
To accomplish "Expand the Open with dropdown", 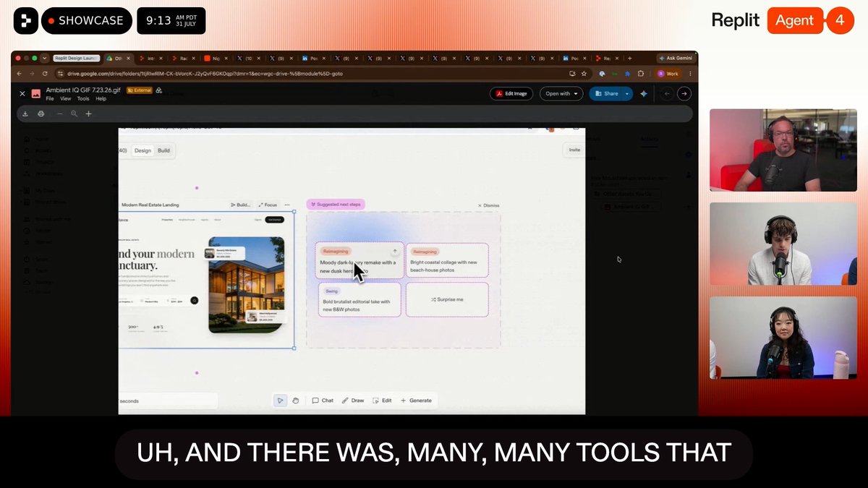I will pos(561,93).
